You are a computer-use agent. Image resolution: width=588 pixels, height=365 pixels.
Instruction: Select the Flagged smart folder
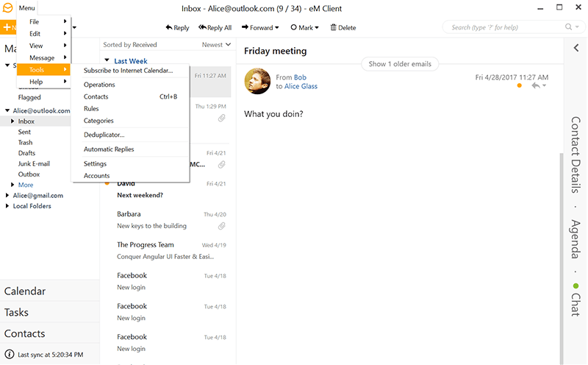pyautogui.click(x=29, y=97)
